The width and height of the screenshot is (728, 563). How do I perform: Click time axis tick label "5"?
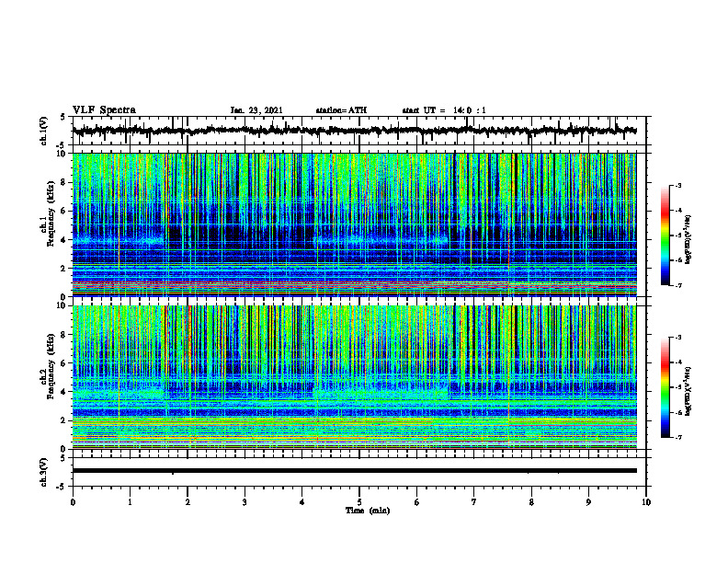359,502
